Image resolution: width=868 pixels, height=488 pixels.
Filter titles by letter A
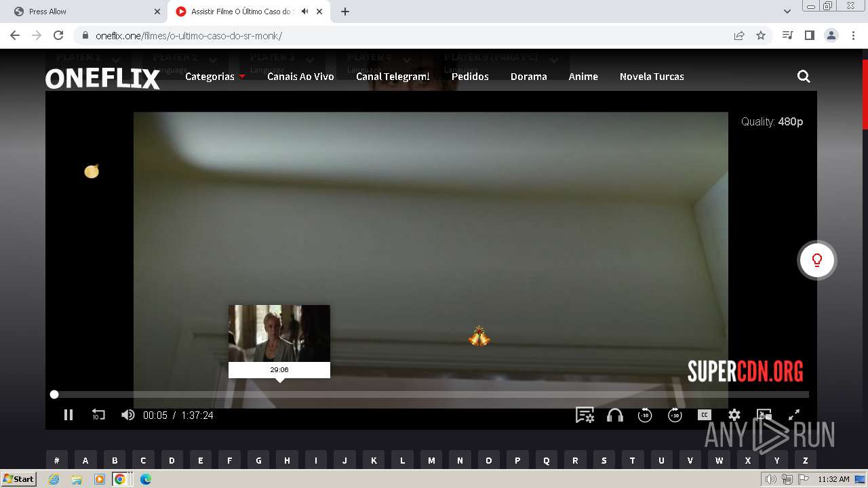click(x=85, y=460)
